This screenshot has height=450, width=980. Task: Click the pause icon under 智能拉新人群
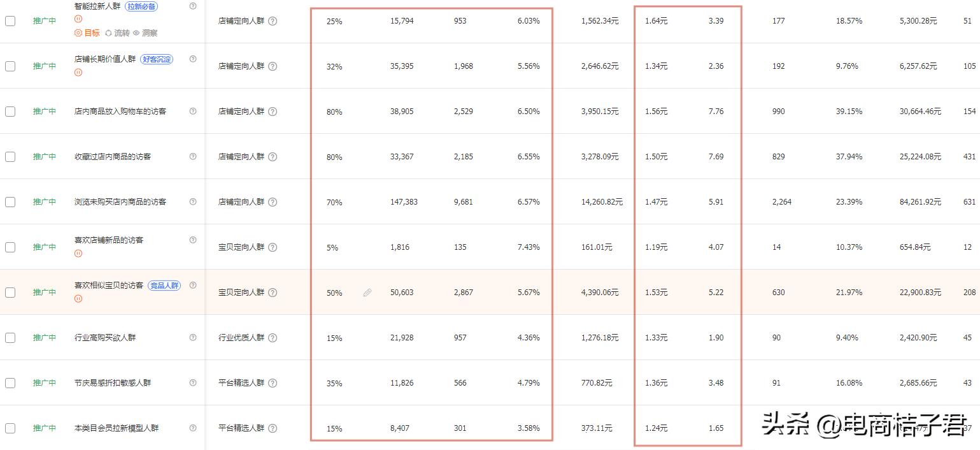pyautogui.click(x=78, y=19)
